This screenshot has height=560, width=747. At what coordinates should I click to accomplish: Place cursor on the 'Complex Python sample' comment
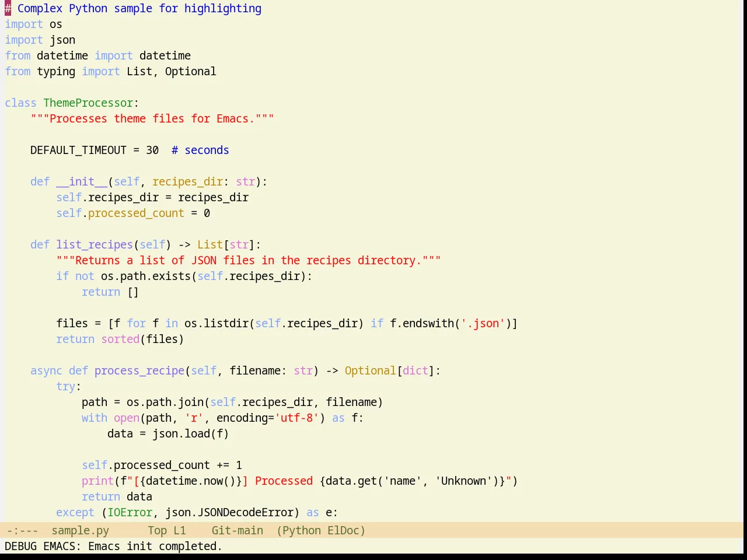(x=139, y=8)
